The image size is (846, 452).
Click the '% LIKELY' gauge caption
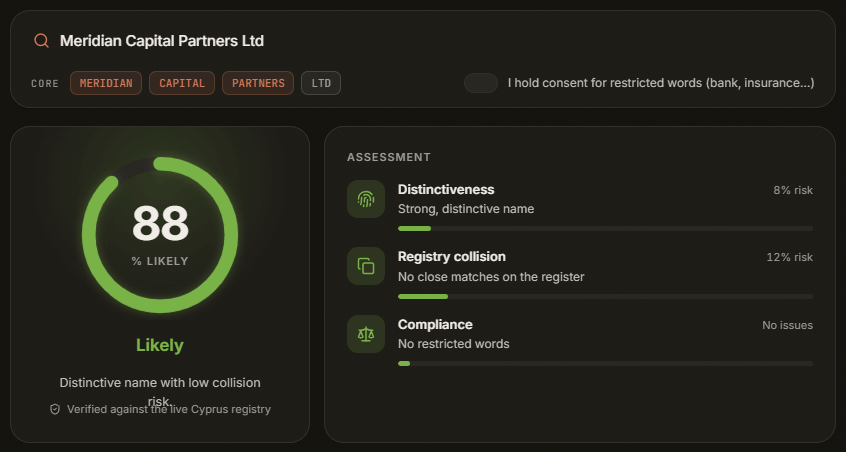[x=160, y=261]
